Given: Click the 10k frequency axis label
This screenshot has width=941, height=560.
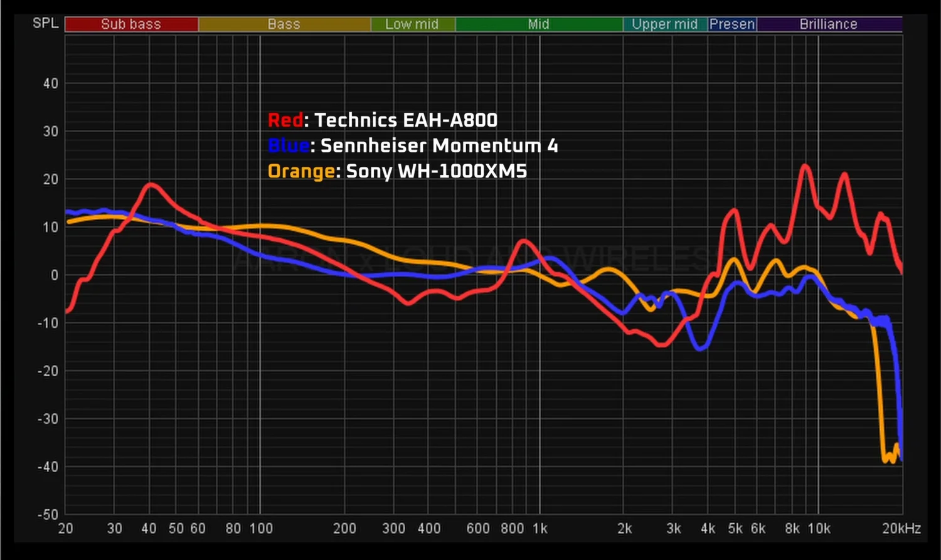Looking at the screenshot, I should click(819, 529).
